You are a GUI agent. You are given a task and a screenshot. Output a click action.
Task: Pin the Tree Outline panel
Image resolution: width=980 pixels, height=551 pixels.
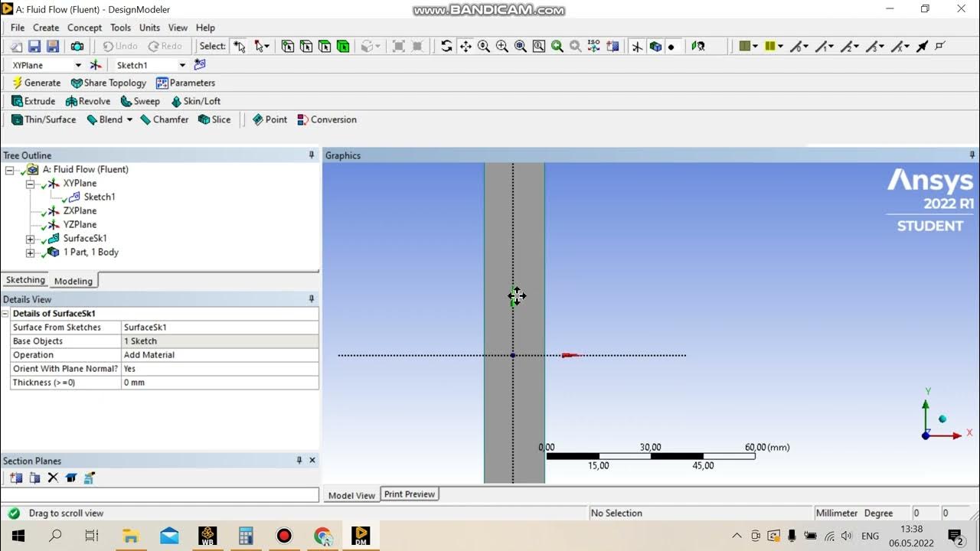click(x=312, y=155)
